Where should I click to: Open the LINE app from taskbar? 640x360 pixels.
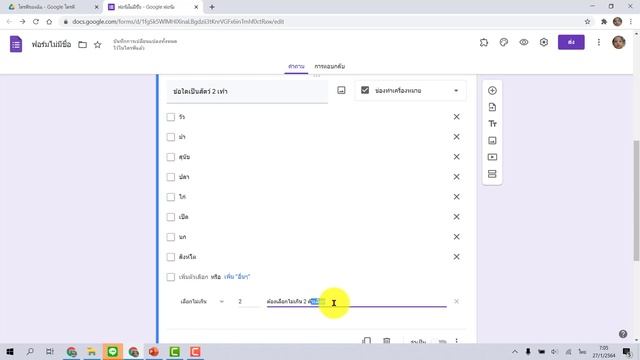113,351
